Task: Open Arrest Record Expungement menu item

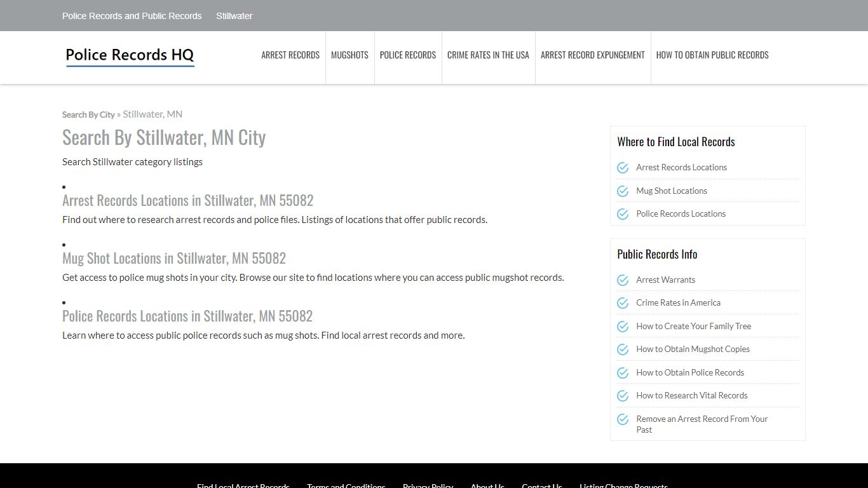Action: point(593,55)
